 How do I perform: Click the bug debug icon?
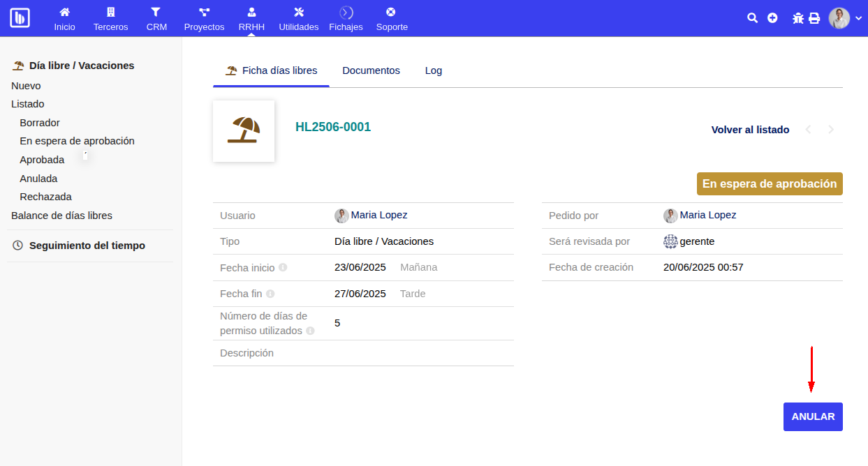[798, 18]
